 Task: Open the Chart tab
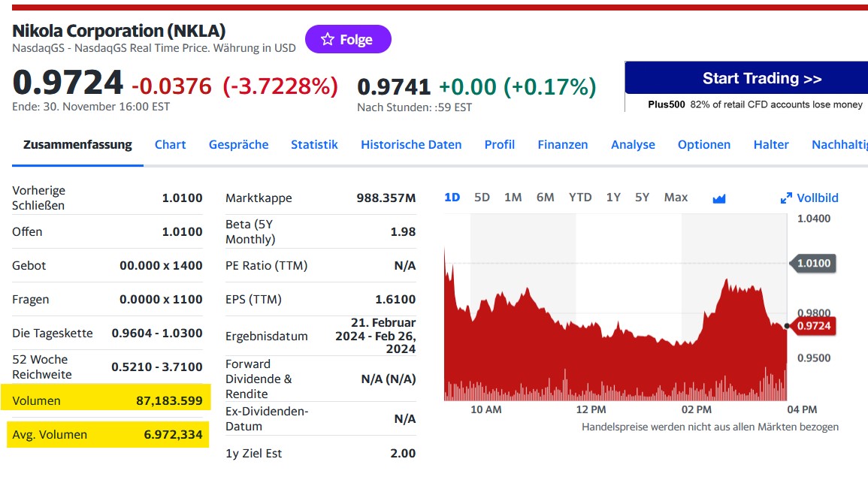pyautogui.click(x=170, y=144)
